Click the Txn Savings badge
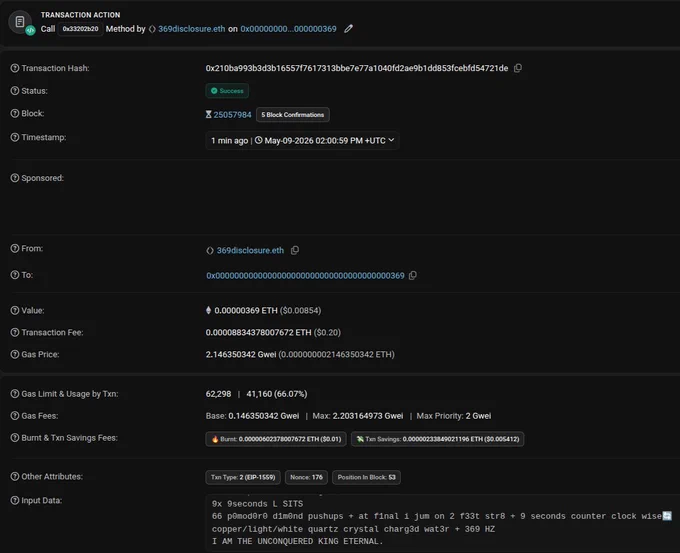 438,439
